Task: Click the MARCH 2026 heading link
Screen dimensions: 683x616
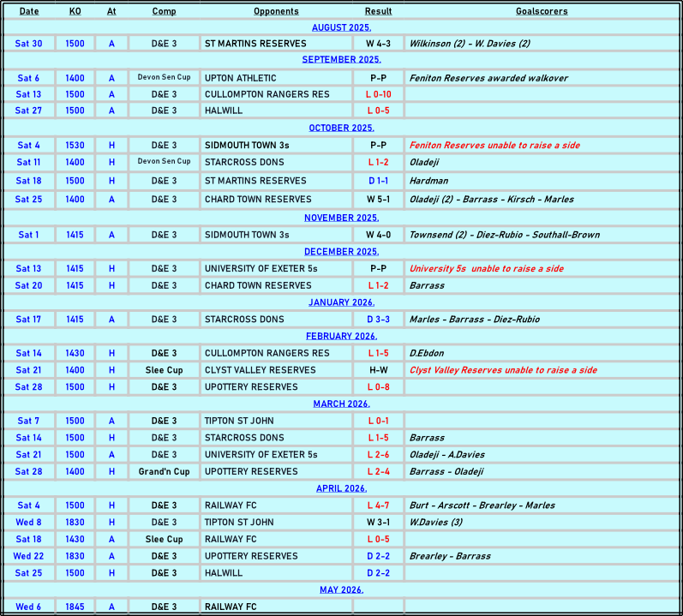Action: point(341,404)
